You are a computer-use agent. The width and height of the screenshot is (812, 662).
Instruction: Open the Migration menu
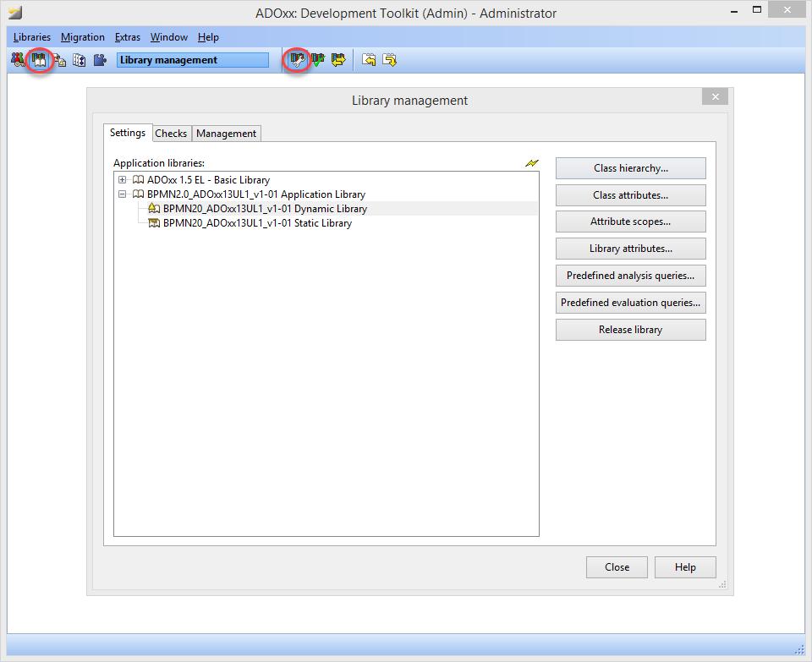tap(83, 37)
